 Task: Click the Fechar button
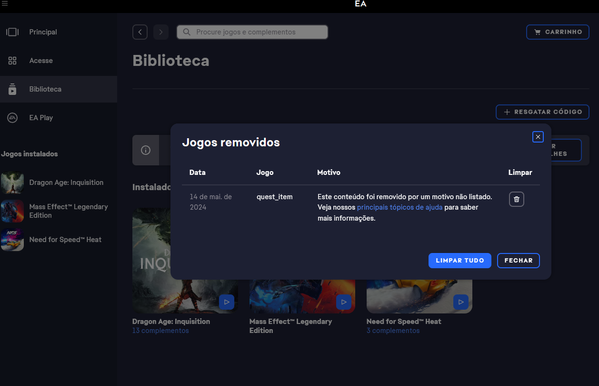(x=518, y=260)
